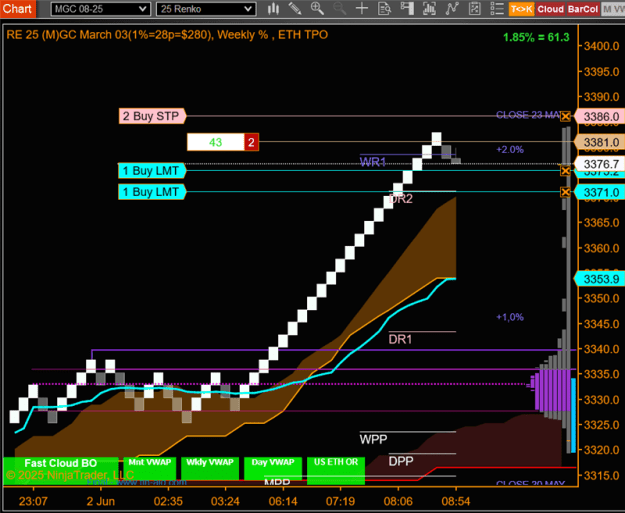Toggle the Day VWAP button

click(x=273, y=468)
